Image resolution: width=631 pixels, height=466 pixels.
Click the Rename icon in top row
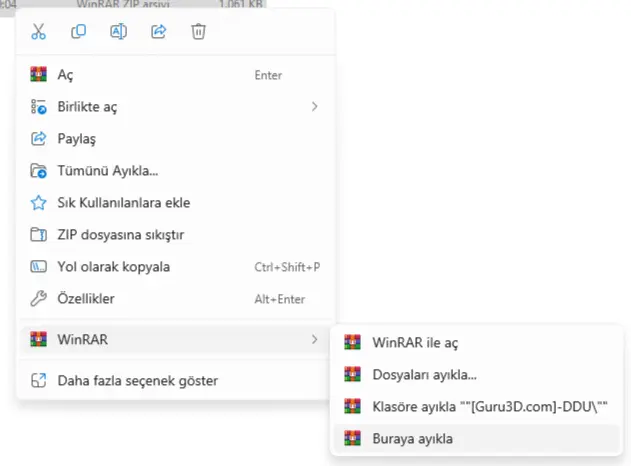pyautogui.click(x=118, y=31)
